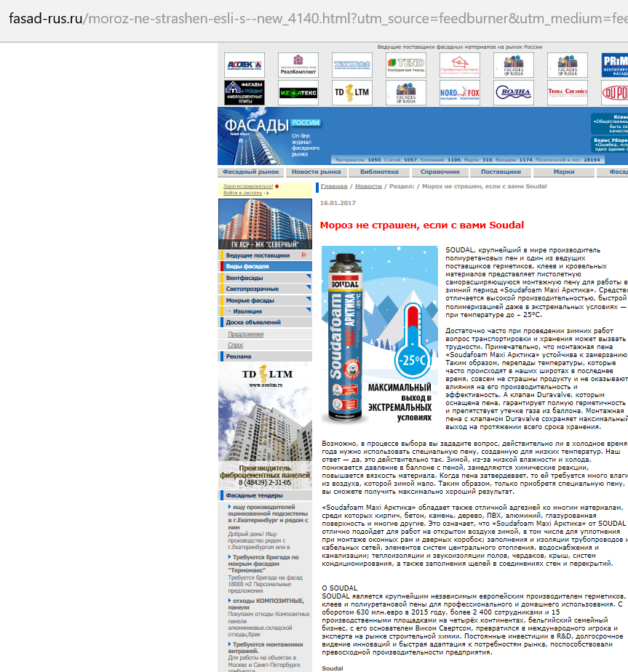Open the Справочник menu tab
628x672 pixels.
click(440, 172)
